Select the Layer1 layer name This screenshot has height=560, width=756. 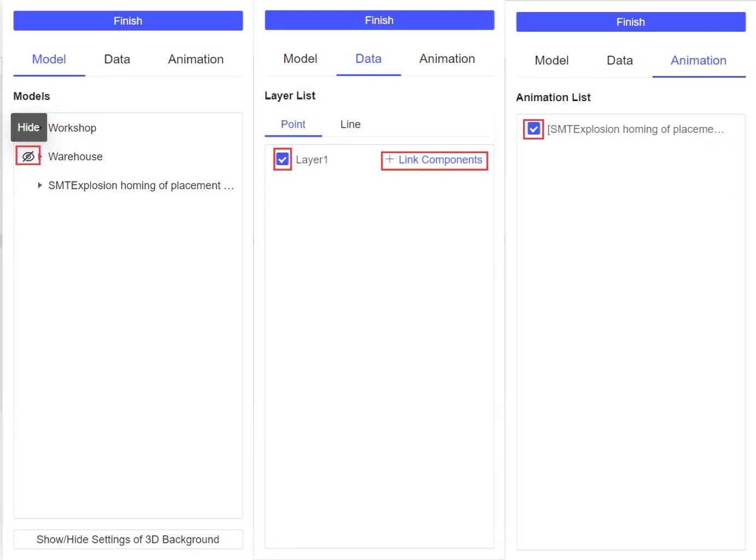(x=312, y=160)
